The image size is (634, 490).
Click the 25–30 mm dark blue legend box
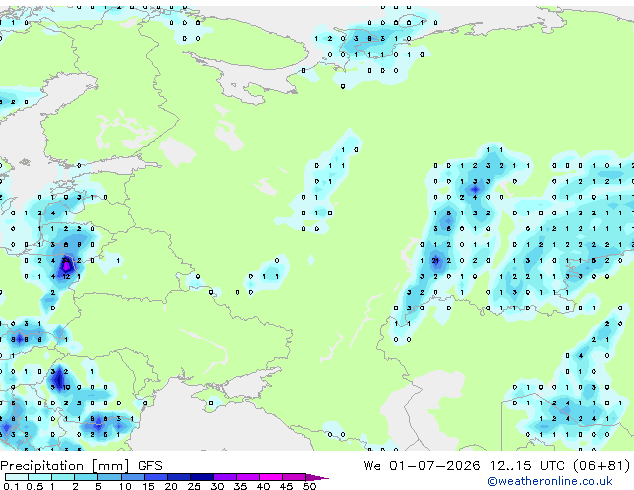pos(202,477)
